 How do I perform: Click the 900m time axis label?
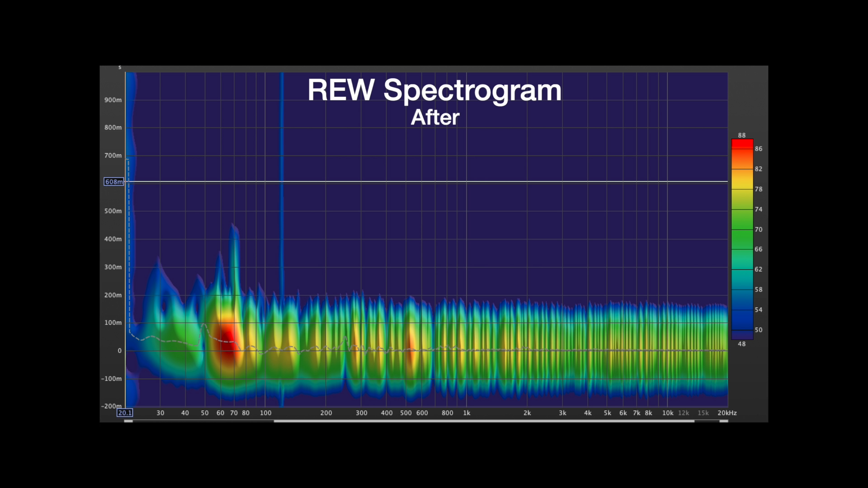click(113, 100)
